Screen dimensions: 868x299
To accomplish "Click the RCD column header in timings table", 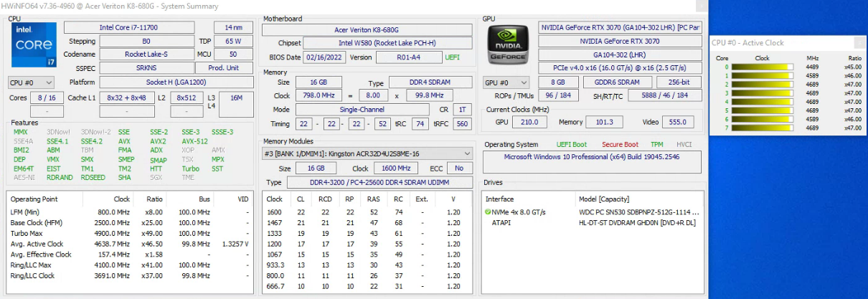I will pyautogui.click(x=325, y=199).
